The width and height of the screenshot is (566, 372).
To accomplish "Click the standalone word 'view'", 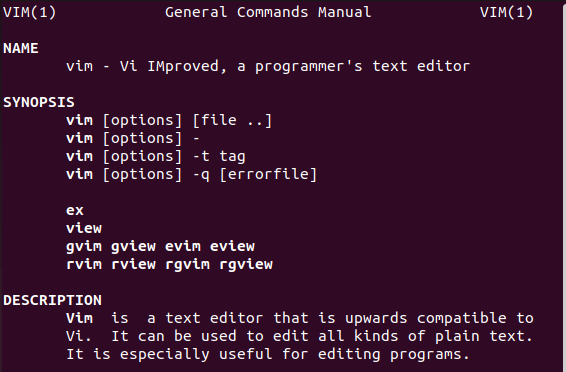I will (84, 228).
